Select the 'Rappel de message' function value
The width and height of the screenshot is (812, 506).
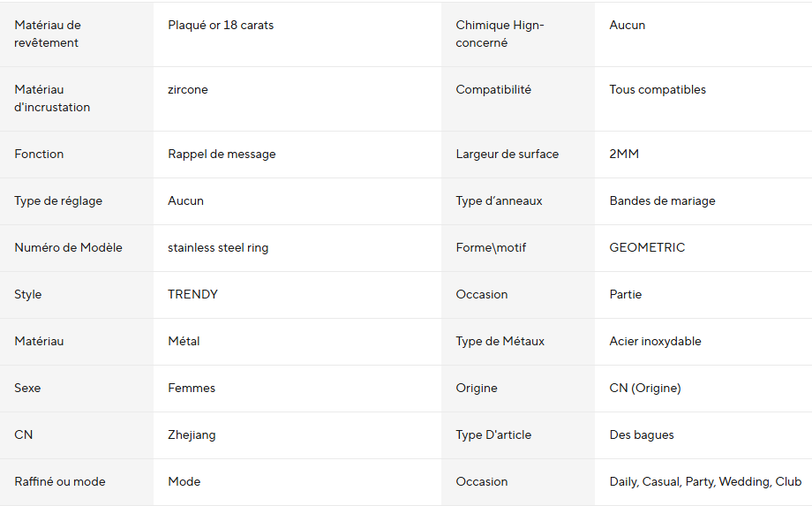222,154
